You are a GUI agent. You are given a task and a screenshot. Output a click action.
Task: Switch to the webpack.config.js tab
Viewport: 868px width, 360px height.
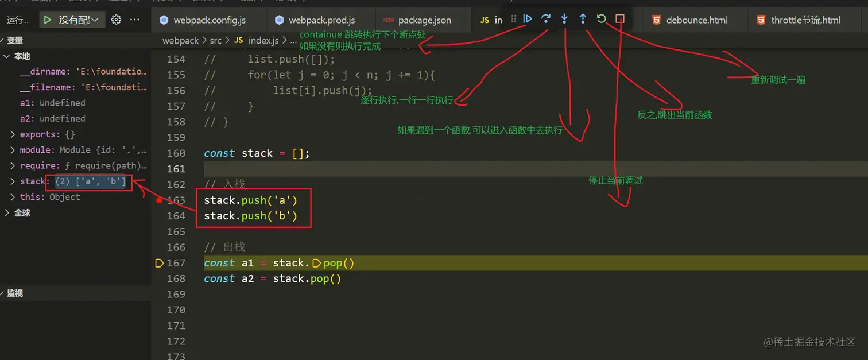point(210,20)
